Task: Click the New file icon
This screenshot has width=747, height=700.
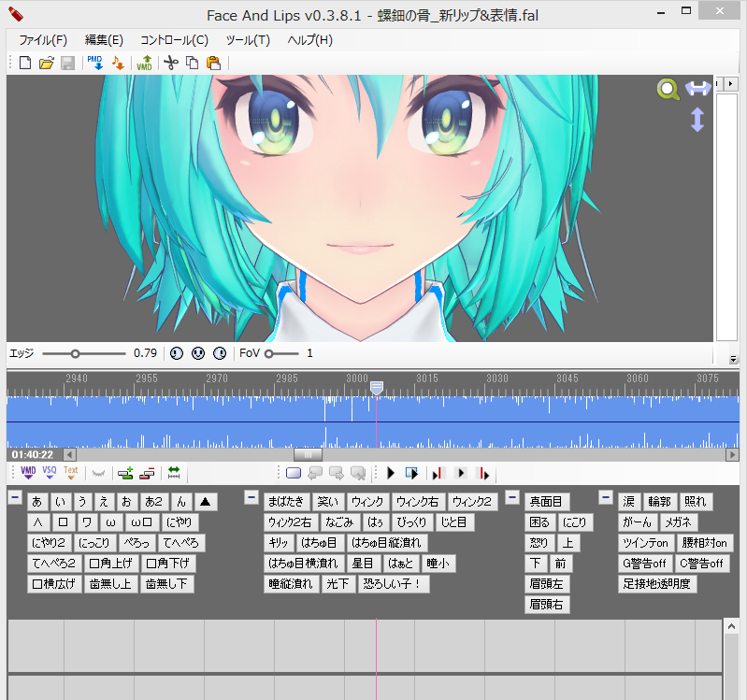Action: pyautogui.click(x=24, y=63)
